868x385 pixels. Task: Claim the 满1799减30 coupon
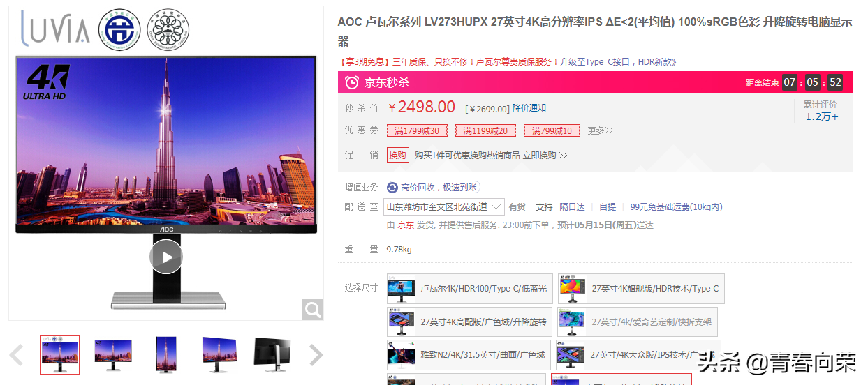[x=417, y=130]
